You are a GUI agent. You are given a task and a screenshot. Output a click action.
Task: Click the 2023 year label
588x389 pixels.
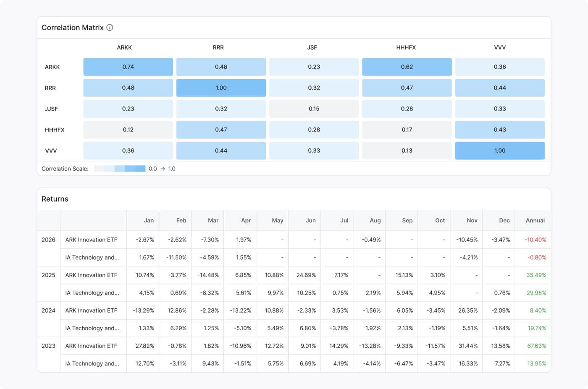tap(48, 346)
